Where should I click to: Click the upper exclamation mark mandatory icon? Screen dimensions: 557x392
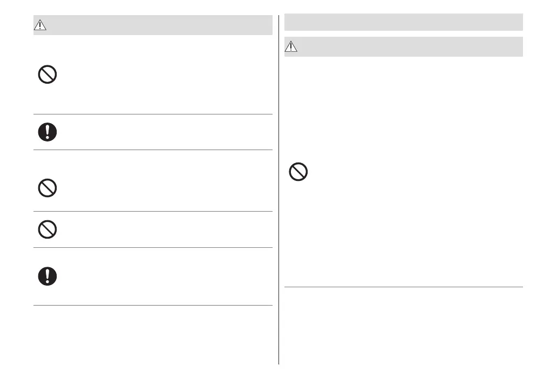(x=47, y=132)
